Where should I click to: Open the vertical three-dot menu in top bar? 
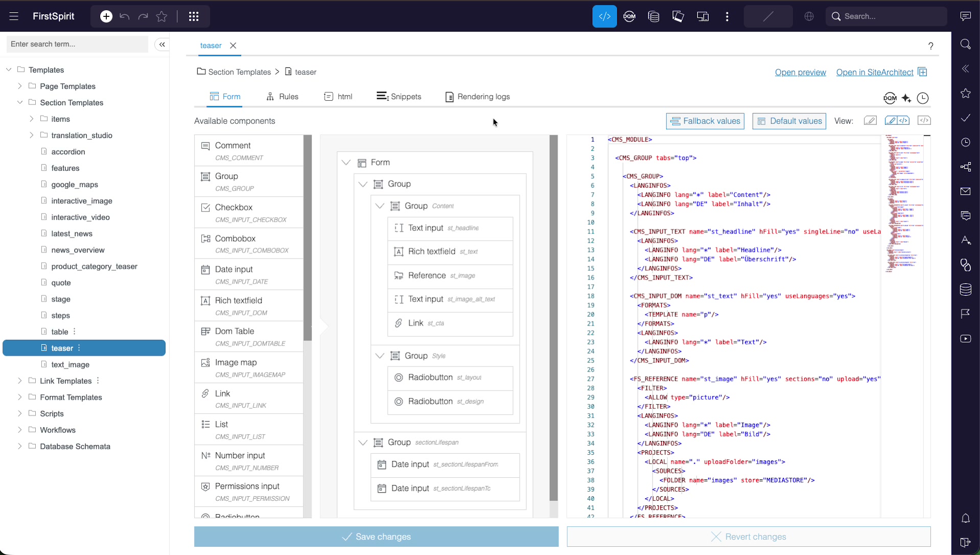click(727, 16)
